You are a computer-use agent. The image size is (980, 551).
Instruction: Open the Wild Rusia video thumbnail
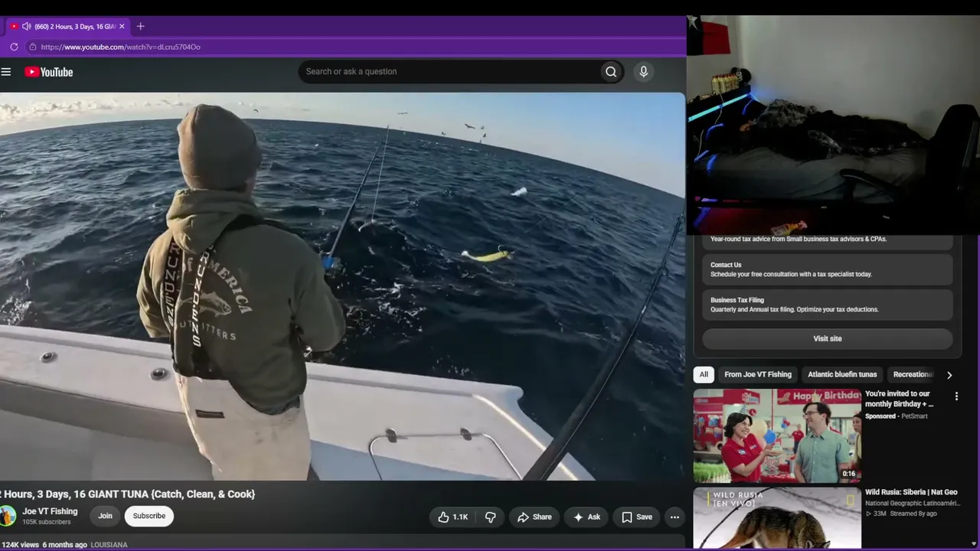(x=777, y=519)
